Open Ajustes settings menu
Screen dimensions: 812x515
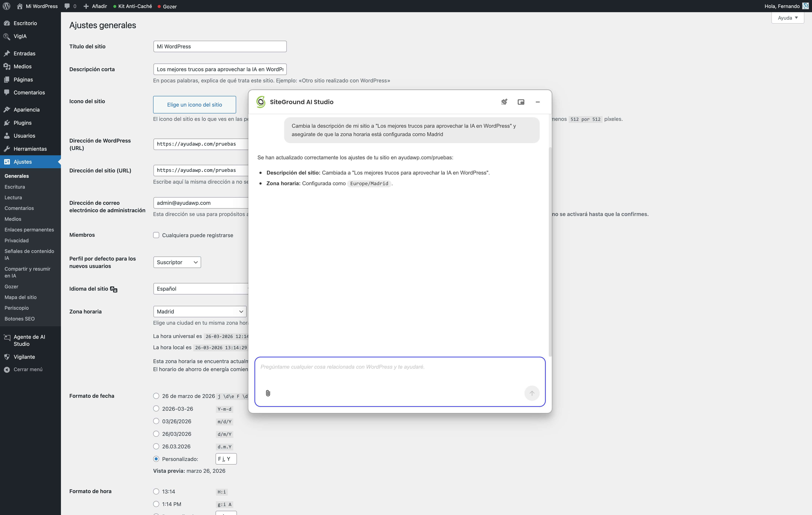30,162
